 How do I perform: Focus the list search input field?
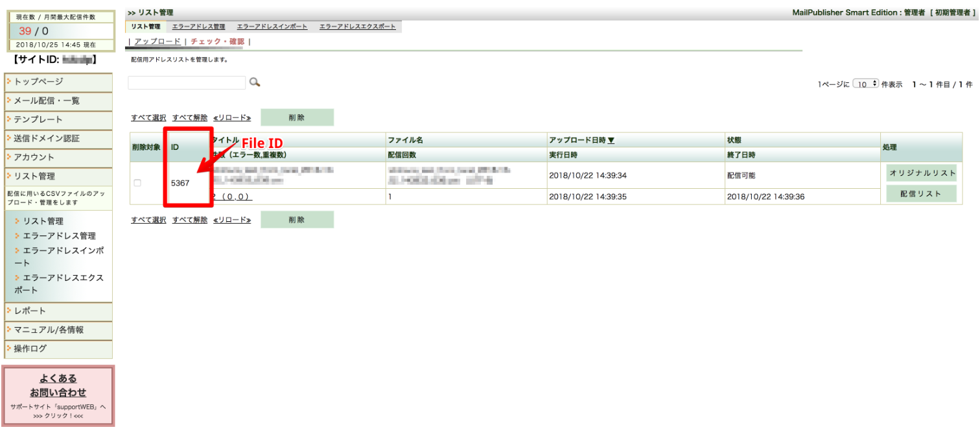coord(187,83)
